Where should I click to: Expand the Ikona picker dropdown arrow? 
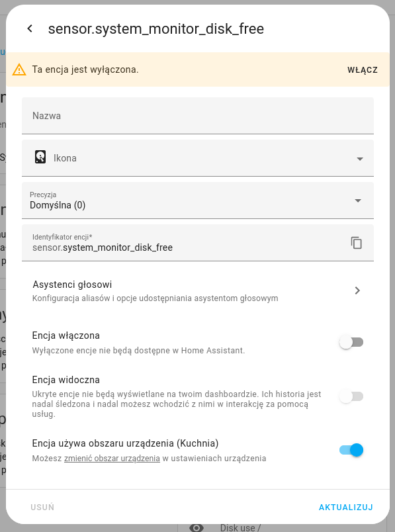360,159
